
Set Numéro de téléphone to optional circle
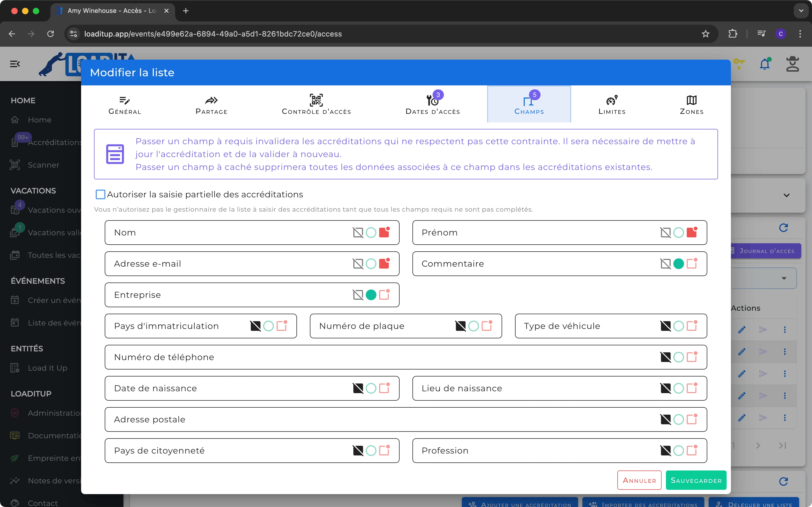point(679,357)
